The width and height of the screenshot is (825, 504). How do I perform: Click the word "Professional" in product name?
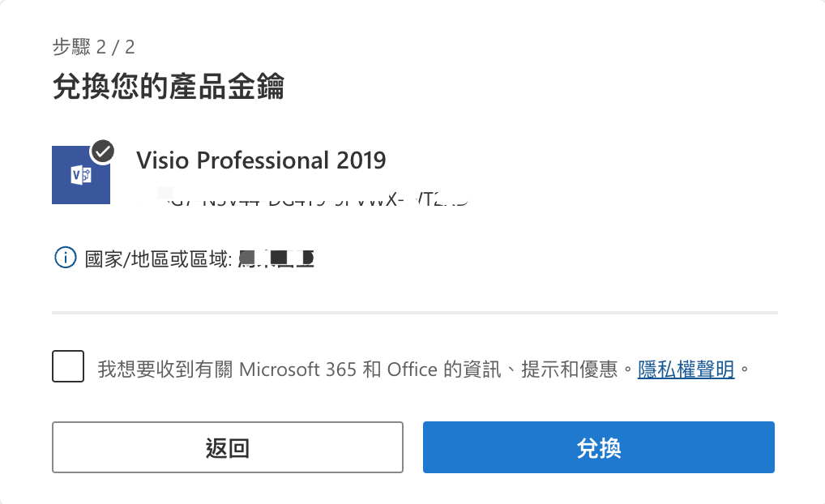(x=263, y=160)
